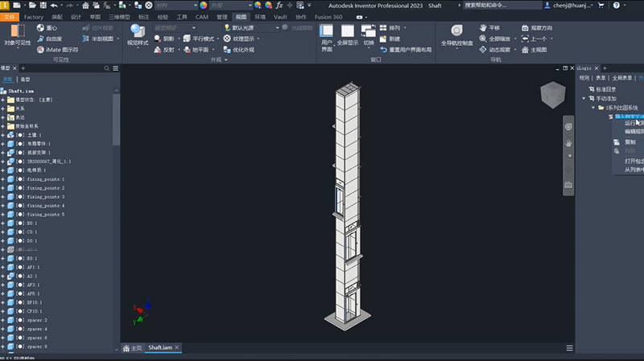Click the 新建 (New window) button
The width and height of the screenshot is (644, 361).
[389, 39]
